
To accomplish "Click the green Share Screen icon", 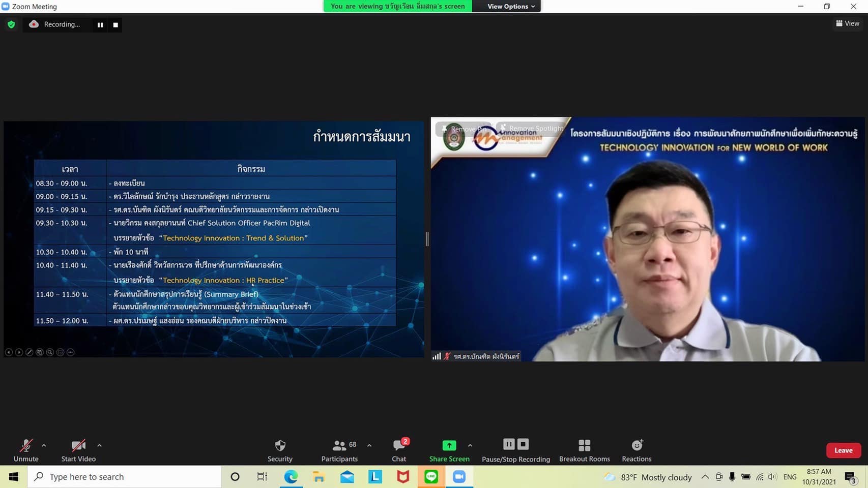I will (449, 445).
